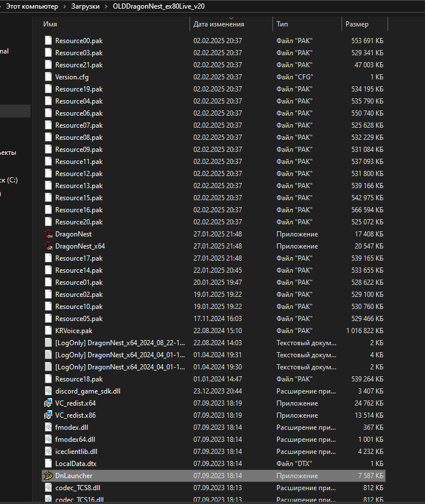
Task: Select the 2024_08_22 LogOnly text document icon
Action: point(48,343)
